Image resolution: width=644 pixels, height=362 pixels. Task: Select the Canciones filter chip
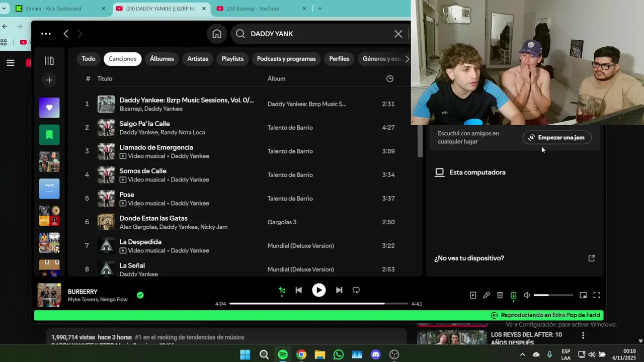click(123, 59)
